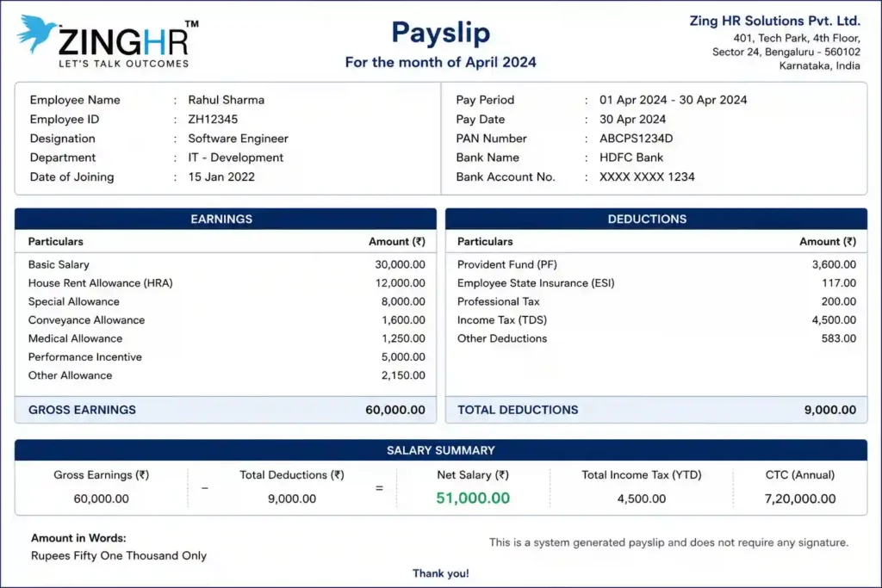882x588 pixels.
Task: Click company name "Zing HR Solutions Pvt. Ltd."
Action: coord(774,21)
